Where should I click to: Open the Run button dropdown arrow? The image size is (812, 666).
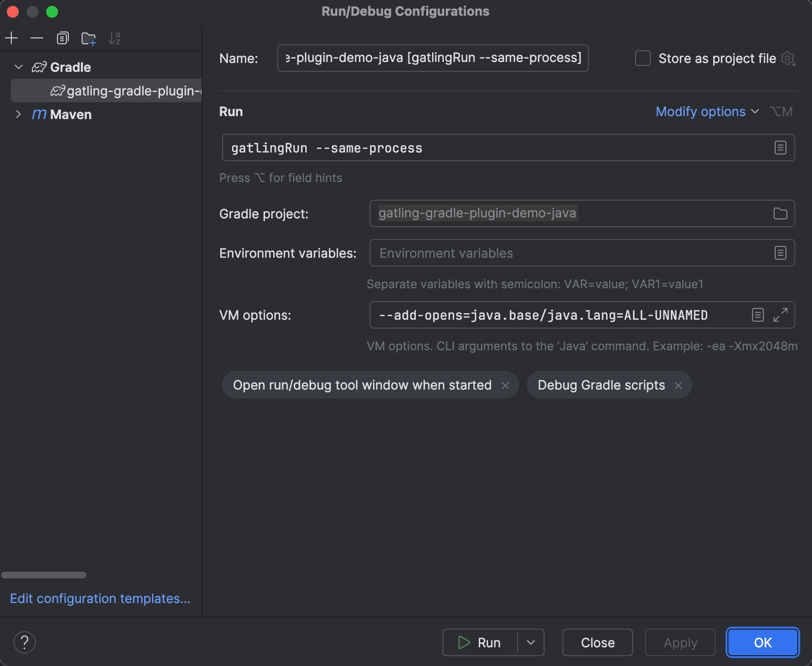tap(531, 642)
